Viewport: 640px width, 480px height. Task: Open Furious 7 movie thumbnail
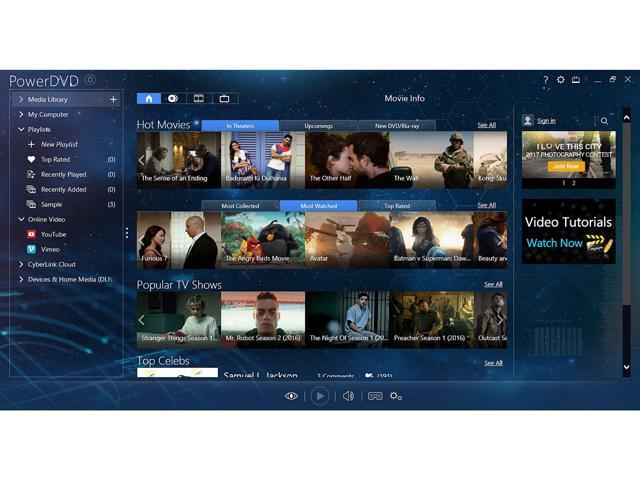pos(179,240)
